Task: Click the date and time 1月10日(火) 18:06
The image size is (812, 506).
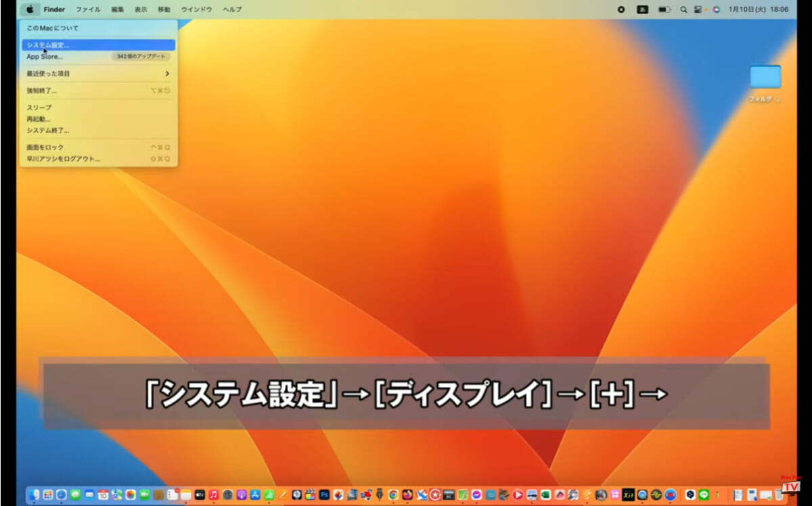Action: [759, 9]
